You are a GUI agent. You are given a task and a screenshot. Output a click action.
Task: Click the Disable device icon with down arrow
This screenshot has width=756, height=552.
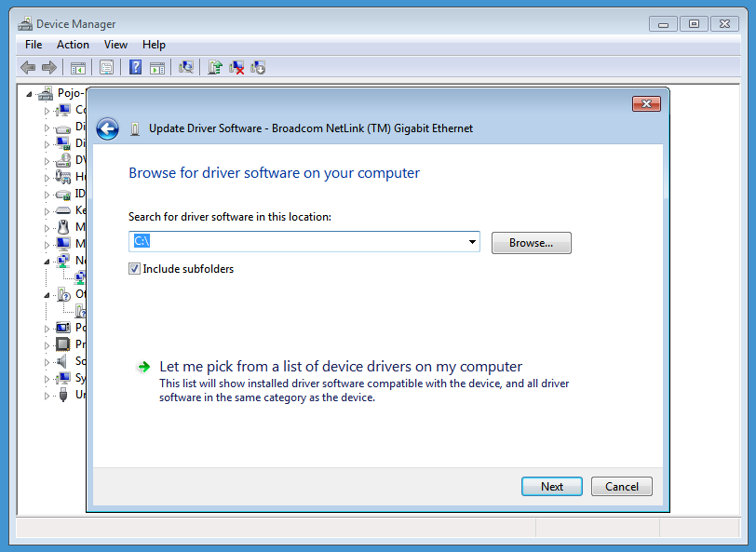click(258, 68)
